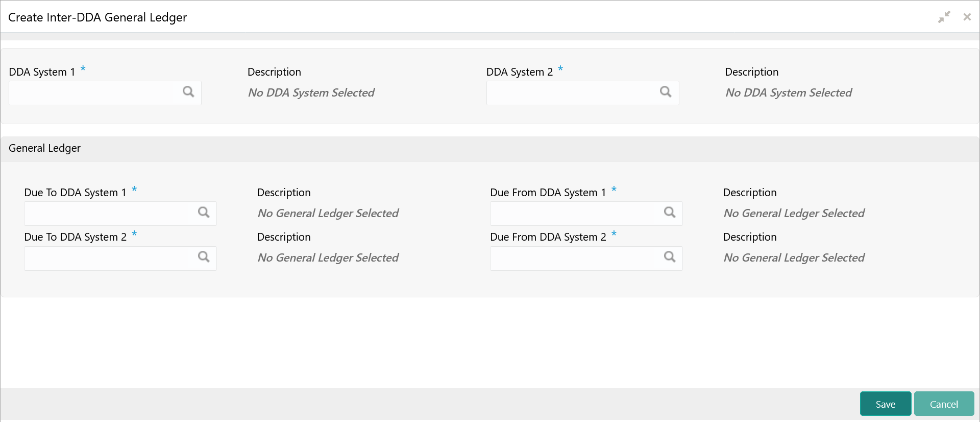This screenshot has width=980, height=422.
Task: Click the DDA System 2 search magnifier
Action: click(x=666, y=92)
